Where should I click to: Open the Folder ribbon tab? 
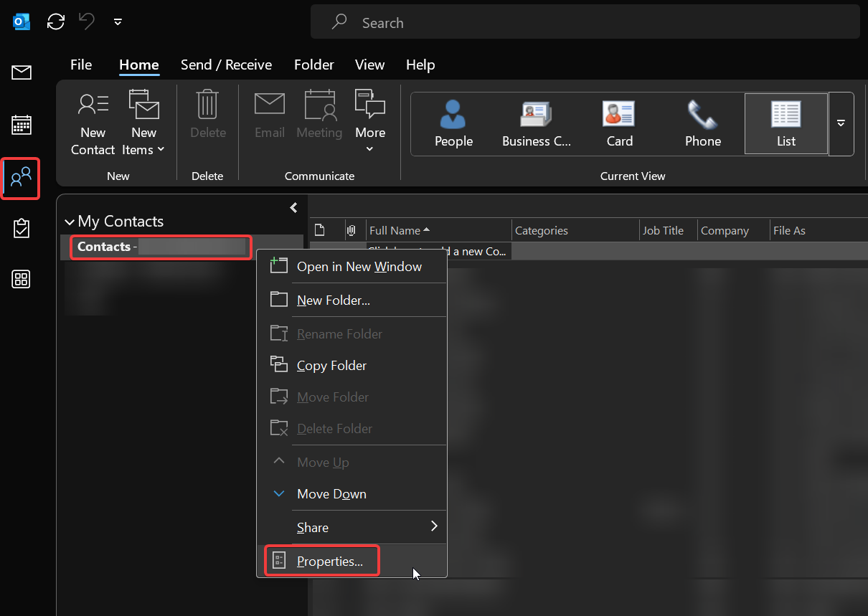pos(313,65)
